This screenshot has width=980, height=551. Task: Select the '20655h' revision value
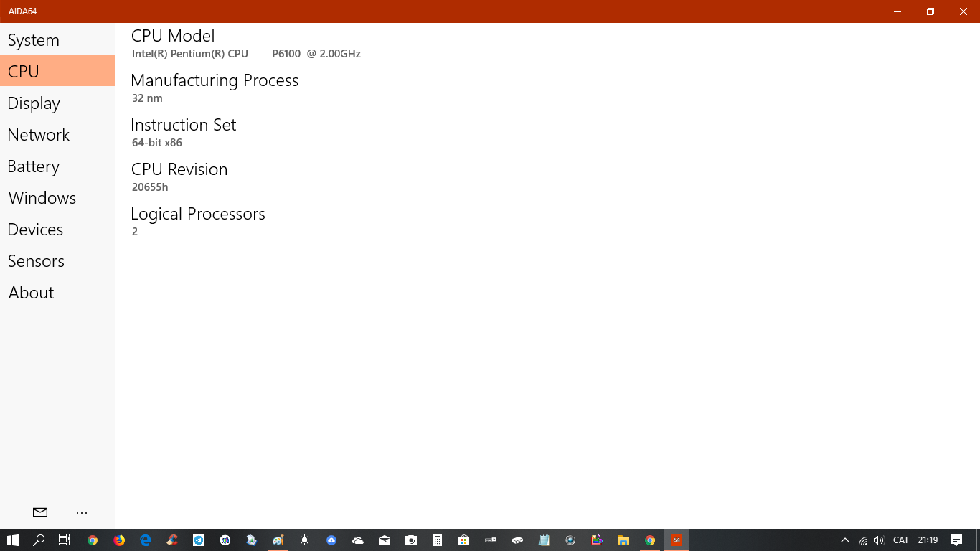150,187
